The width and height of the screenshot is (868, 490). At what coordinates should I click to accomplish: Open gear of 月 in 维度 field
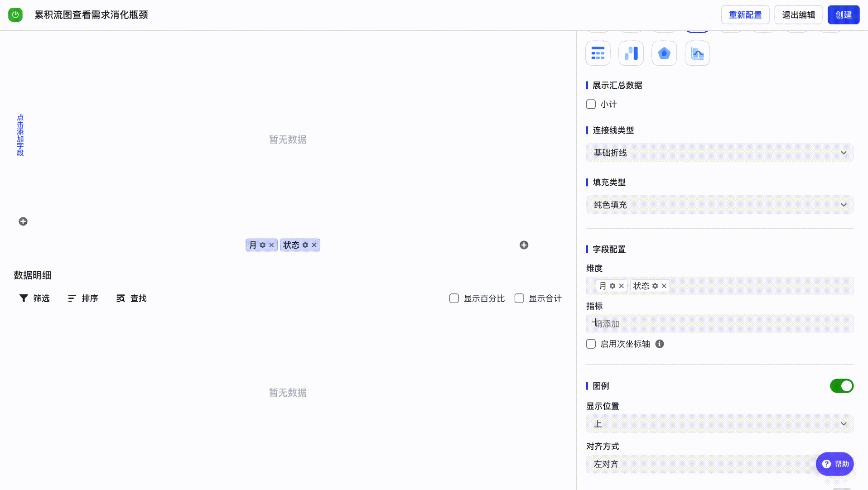click(612, 286)
